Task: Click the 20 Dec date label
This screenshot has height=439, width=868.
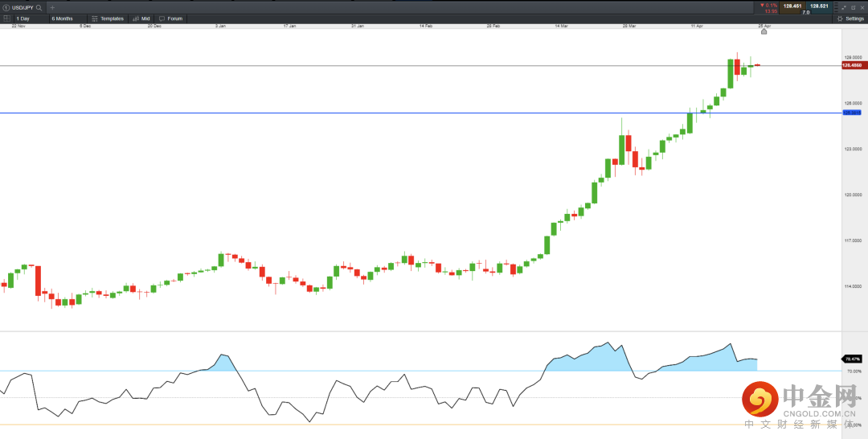Action: pos(154,26)
